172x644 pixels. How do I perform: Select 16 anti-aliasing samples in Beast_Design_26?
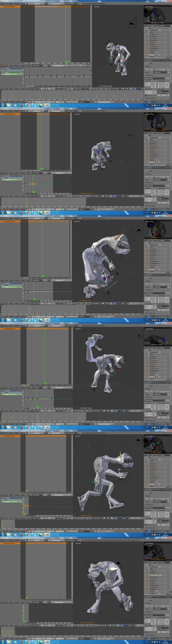click(x=155, y=638)
